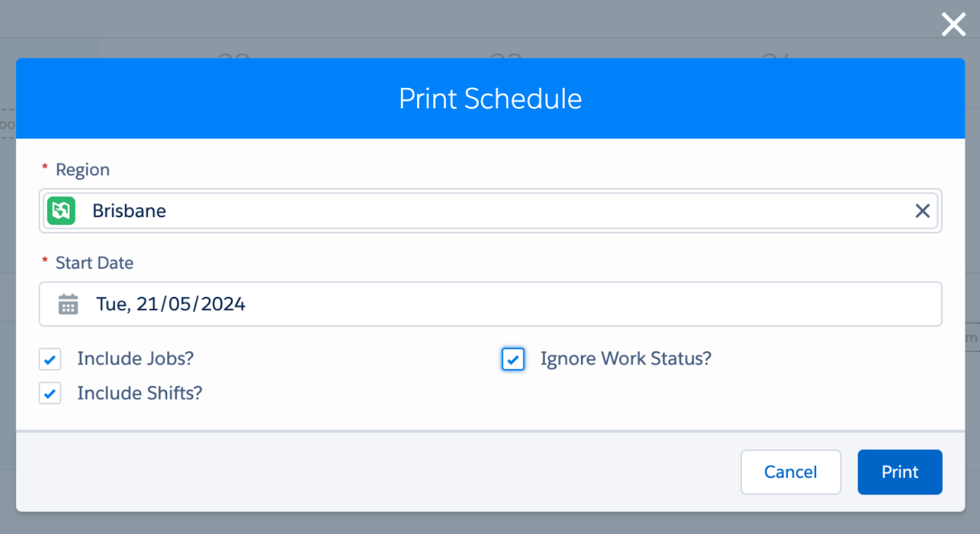Click the Include Shifts? label text
980x534 pixels.
[x=140, y=393]
